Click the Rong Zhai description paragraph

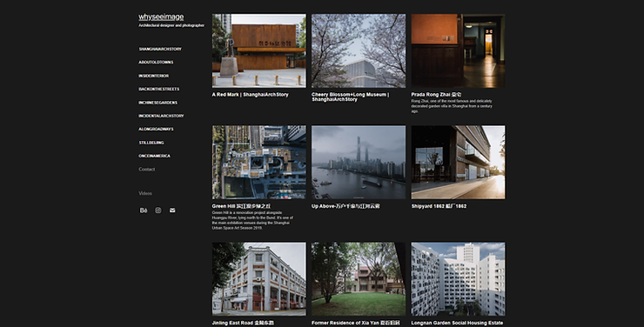[452, 106]
